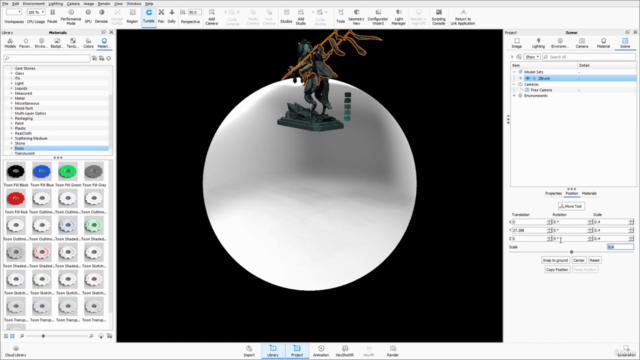640x360 pixels.
Task: Switch to the Library Colors tab
Action: tap(89, 43)
